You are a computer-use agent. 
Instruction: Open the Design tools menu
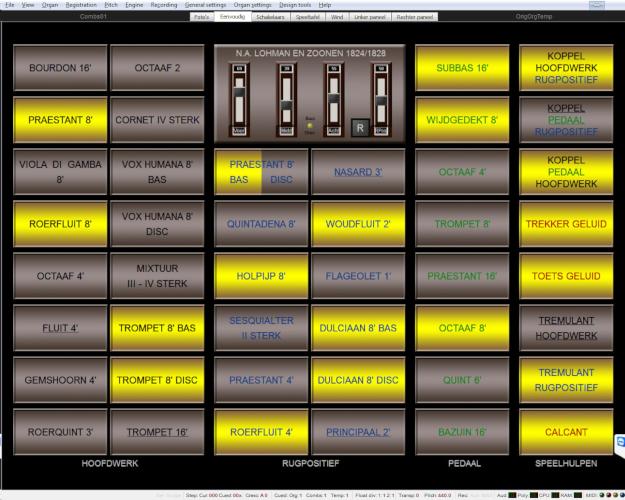click(x=295, y=5)
